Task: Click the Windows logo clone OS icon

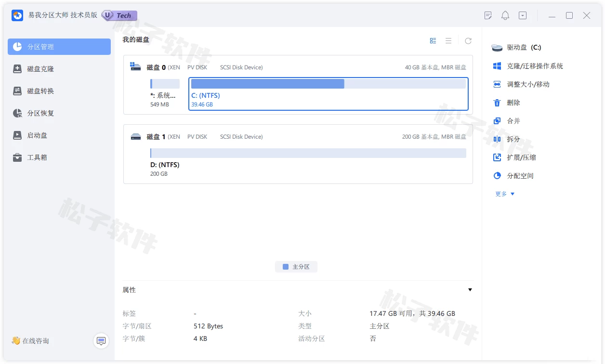Action: (497, 66)
